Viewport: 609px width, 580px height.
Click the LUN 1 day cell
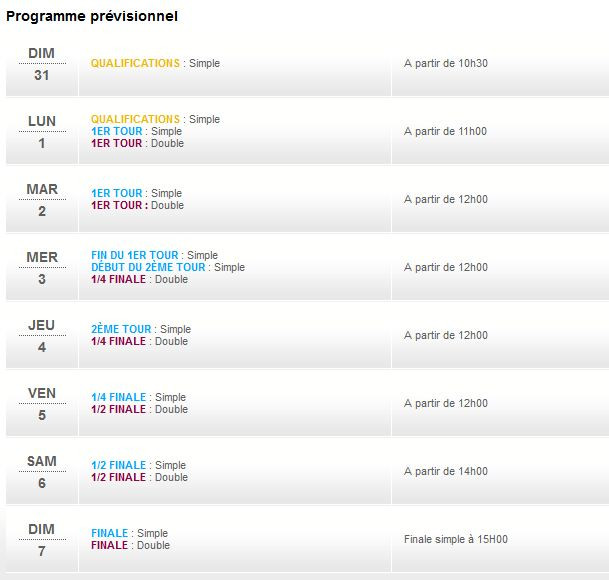pyautogui.click(x=42, y=131)
